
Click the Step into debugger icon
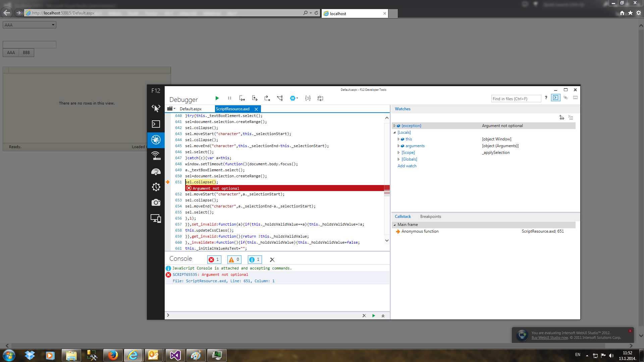point(242,98)
